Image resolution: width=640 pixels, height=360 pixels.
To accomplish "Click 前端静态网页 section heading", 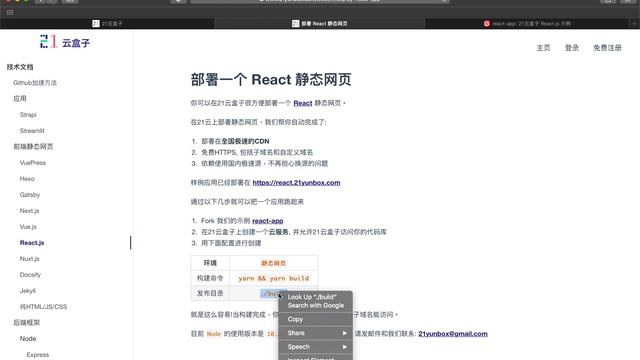I will point(33,147).
